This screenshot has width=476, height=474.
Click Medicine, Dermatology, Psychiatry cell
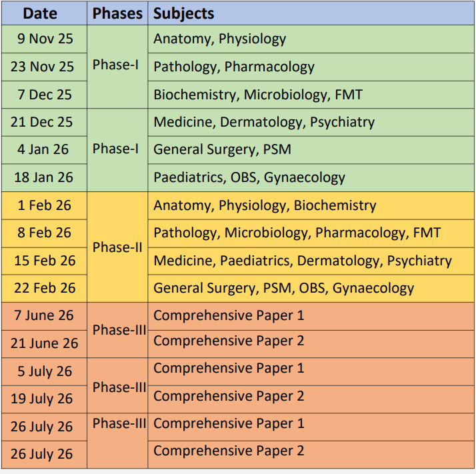coord(263,123)
